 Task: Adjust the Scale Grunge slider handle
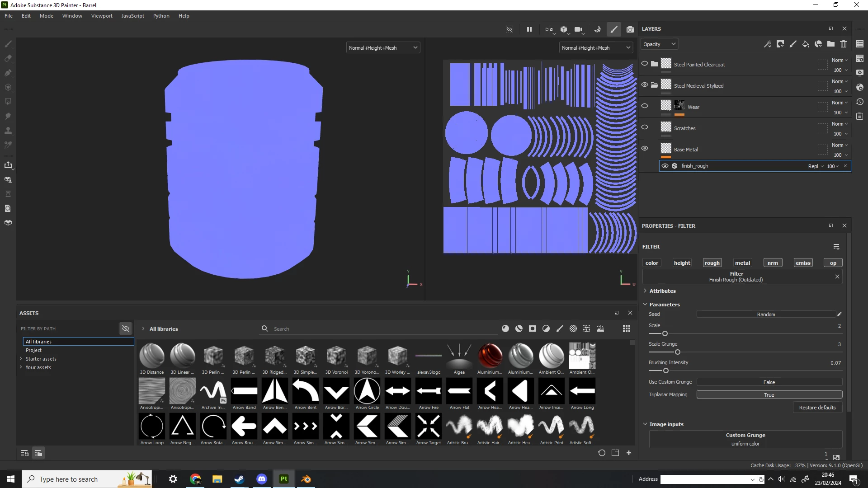click(677, 352)
